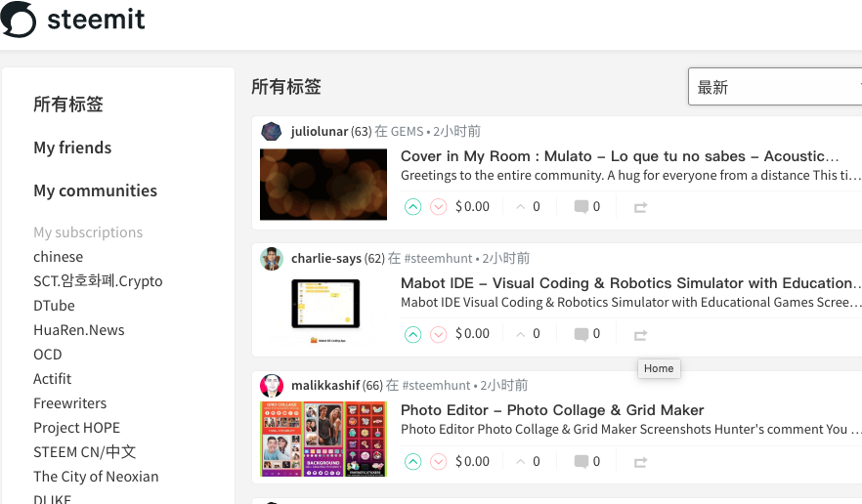Open Photo Editor Screenshots Hunter's comment summary
The image size is (862, 504).
tap(630, 429)
